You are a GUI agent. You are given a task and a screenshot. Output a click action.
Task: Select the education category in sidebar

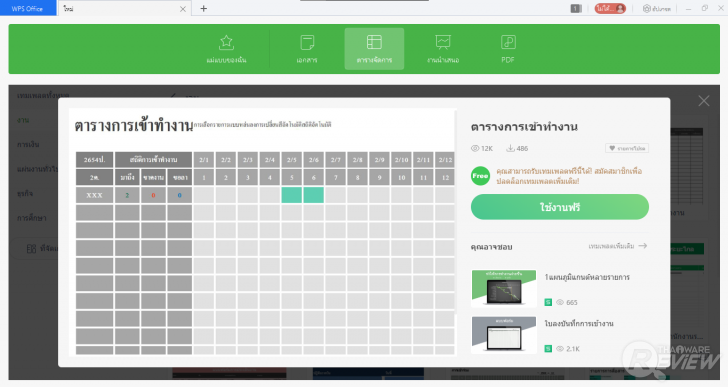click(32, 218)
